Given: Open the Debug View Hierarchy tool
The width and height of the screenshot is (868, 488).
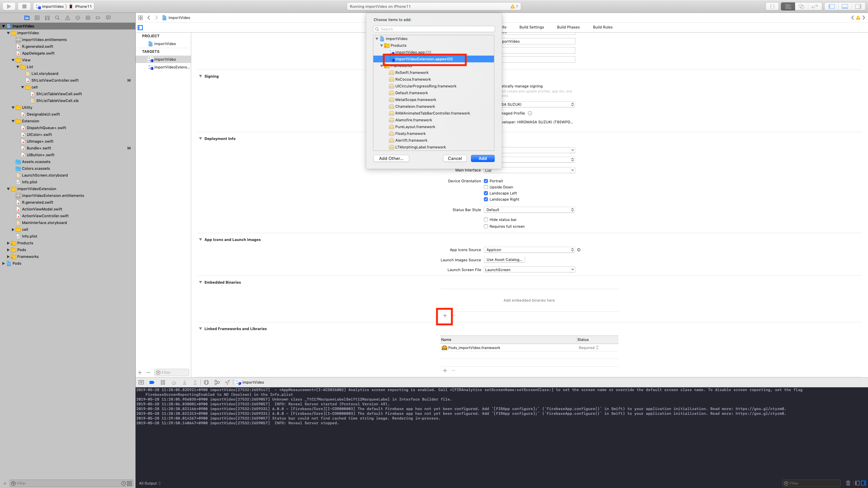Looking at the screenshot, I should point(207,382).
